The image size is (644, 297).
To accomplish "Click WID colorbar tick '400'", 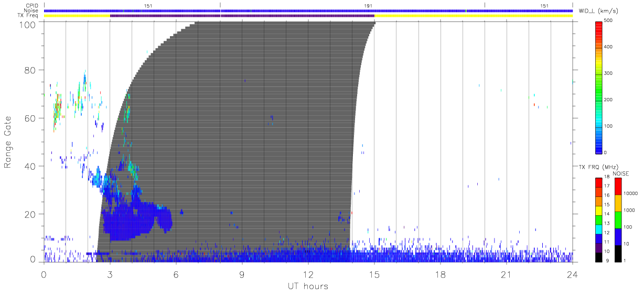I will point(608,47).
